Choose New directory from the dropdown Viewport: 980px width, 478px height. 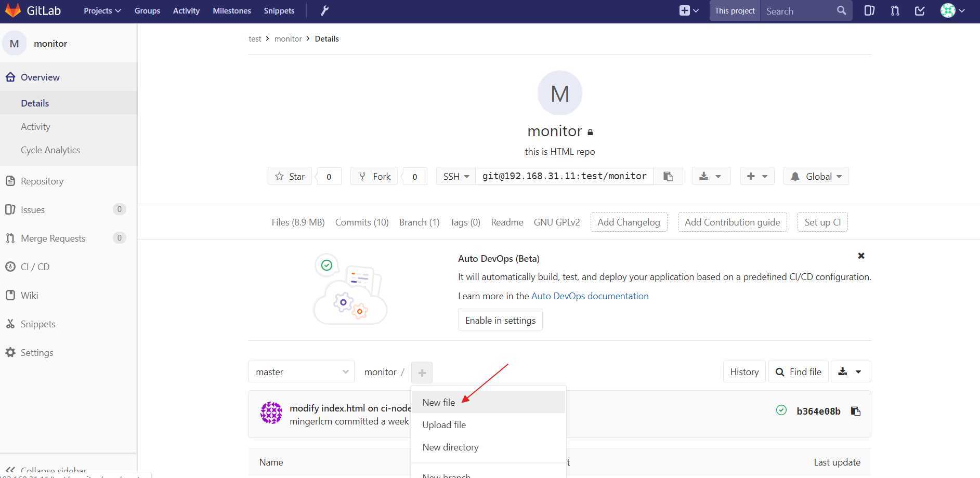click(x=488, y=447)
